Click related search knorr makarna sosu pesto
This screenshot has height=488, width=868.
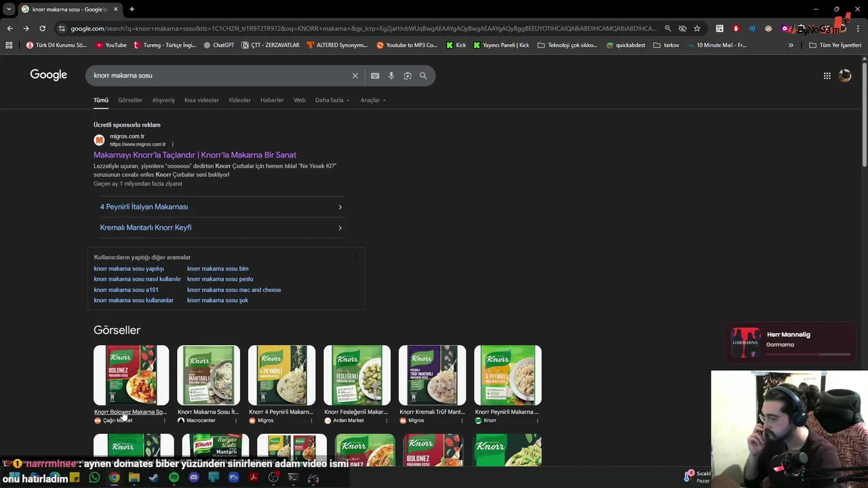point(220,279)
